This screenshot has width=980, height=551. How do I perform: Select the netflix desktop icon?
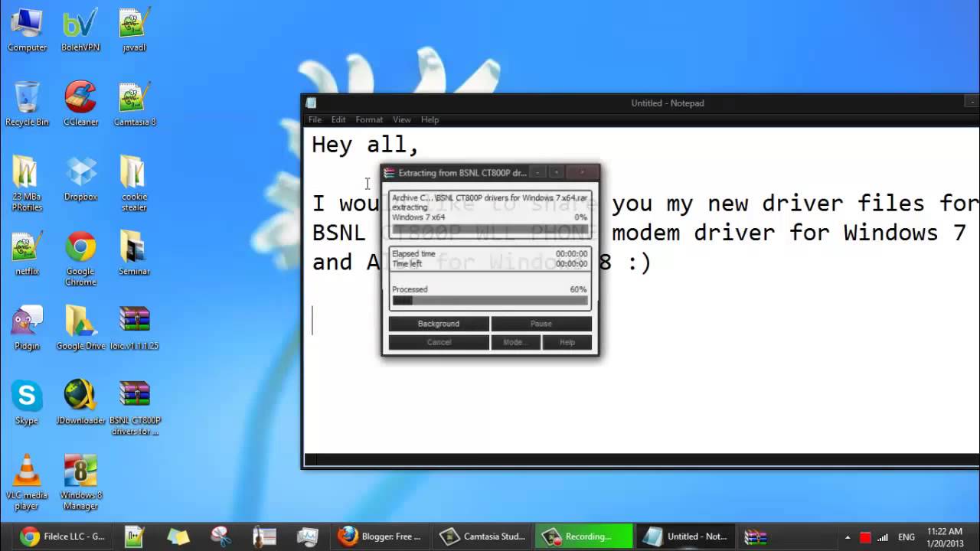27,253
